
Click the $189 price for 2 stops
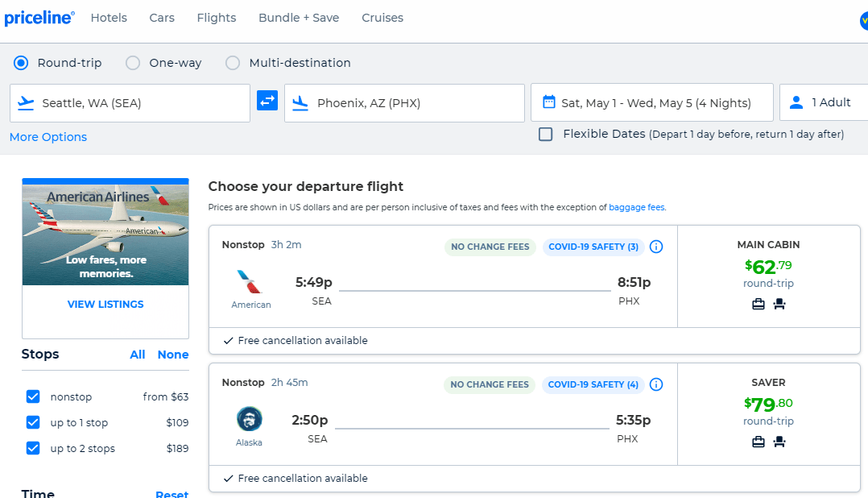click(x=177, y=448)
